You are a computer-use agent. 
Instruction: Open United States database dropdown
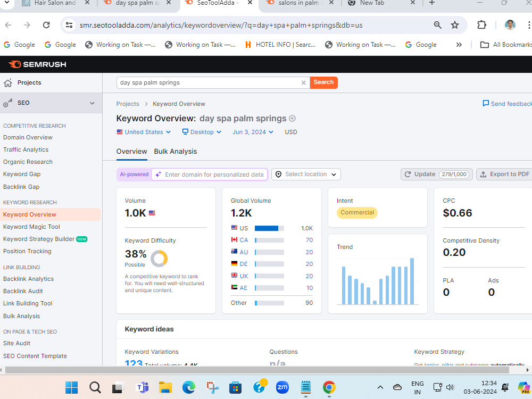[x=144, y=132]
